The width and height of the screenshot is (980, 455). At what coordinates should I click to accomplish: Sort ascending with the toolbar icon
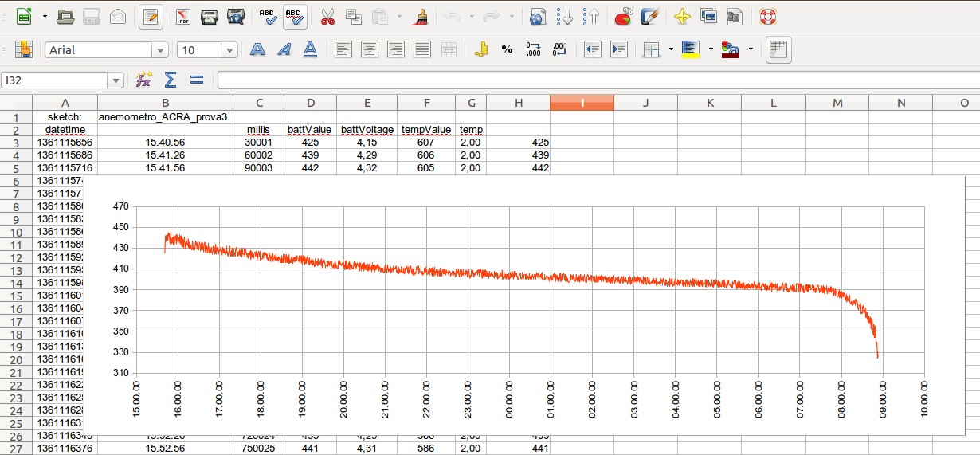coord(565,16)
